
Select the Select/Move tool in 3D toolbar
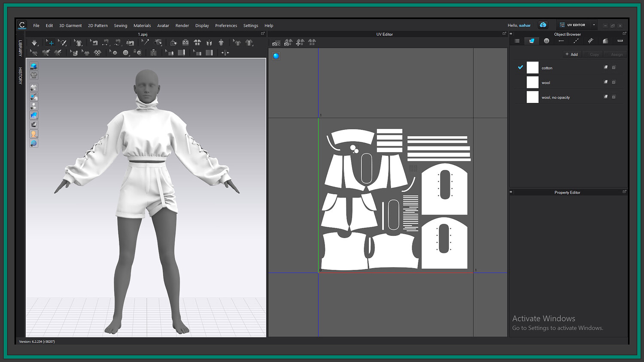pos(50,42)
